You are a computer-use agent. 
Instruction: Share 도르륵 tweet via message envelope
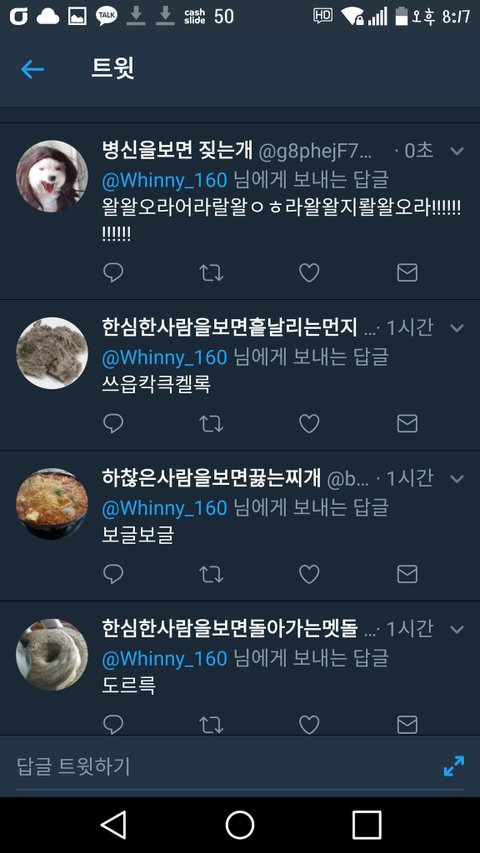407,725
